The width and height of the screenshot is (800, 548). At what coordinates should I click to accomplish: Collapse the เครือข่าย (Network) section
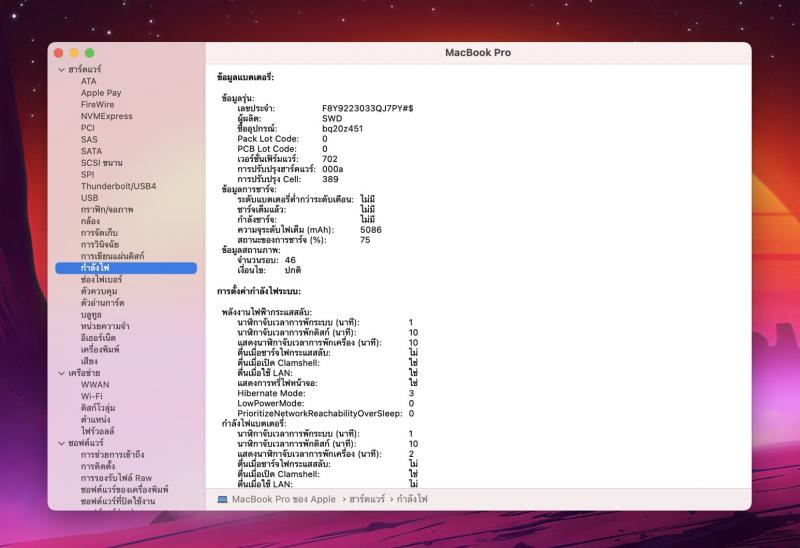60,373
